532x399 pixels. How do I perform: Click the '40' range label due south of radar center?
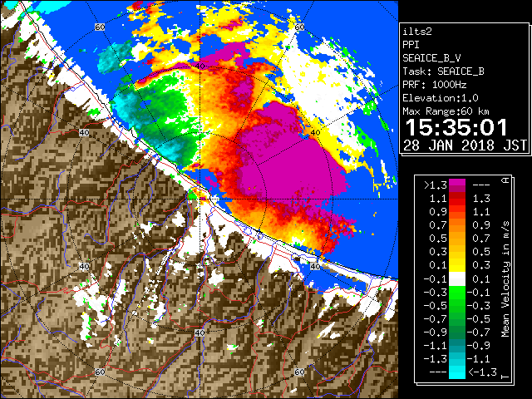click(x=199, y=332)
